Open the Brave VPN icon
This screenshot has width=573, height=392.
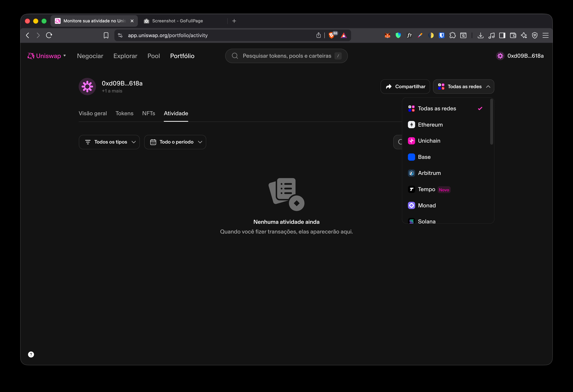[535, 36]
